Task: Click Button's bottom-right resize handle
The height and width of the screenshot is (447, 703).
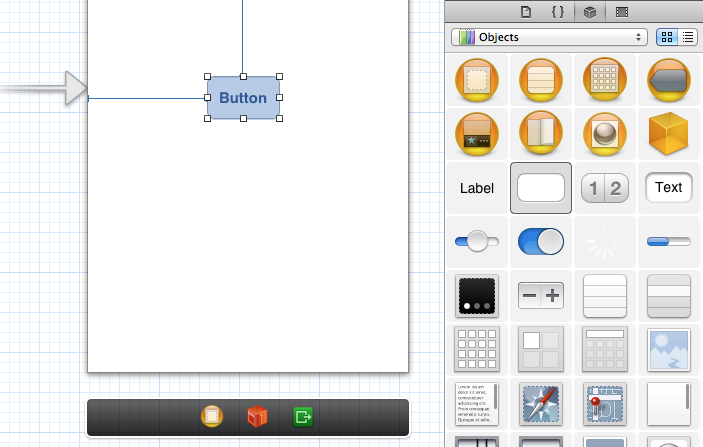Action: tap(280, 118)
